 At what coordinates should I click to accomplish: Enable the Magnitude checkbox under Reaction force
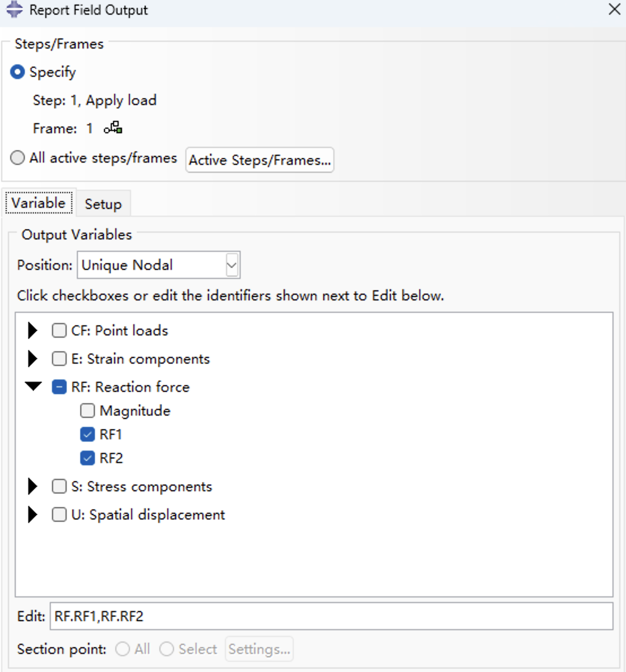88,411
